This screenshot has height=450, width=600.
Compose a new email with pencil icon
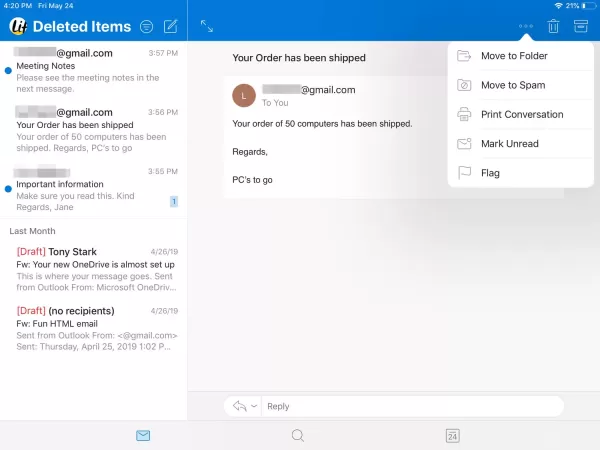(171, 26)
